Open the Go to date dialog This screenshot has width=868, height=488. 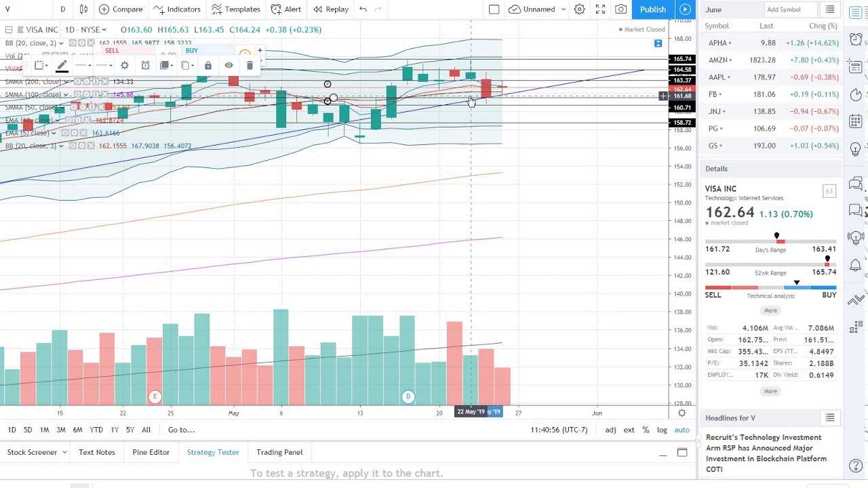click(181, 430)
